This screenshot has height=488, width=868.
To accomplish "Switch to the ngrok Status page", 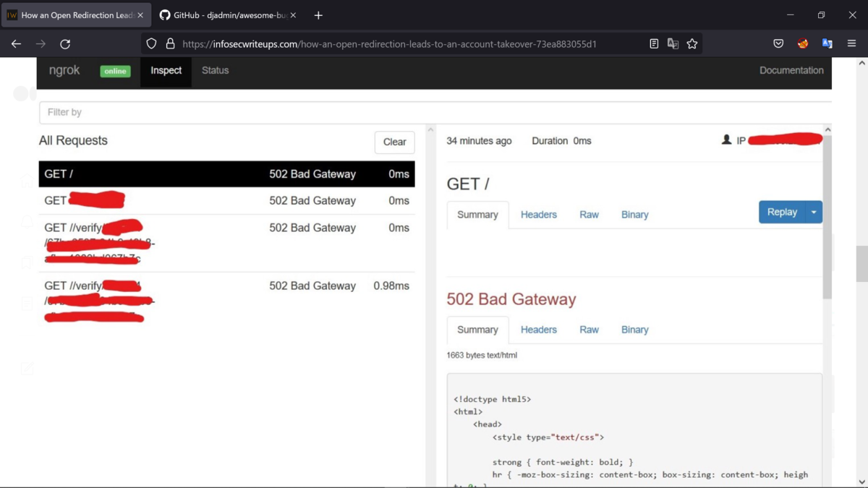I will 215,71.
